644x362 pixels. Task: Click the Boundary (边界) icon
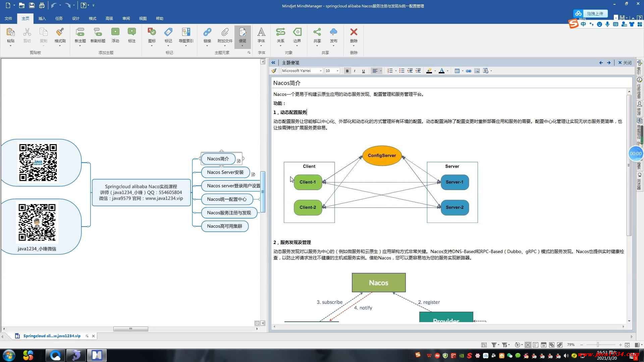coord(297,32)
